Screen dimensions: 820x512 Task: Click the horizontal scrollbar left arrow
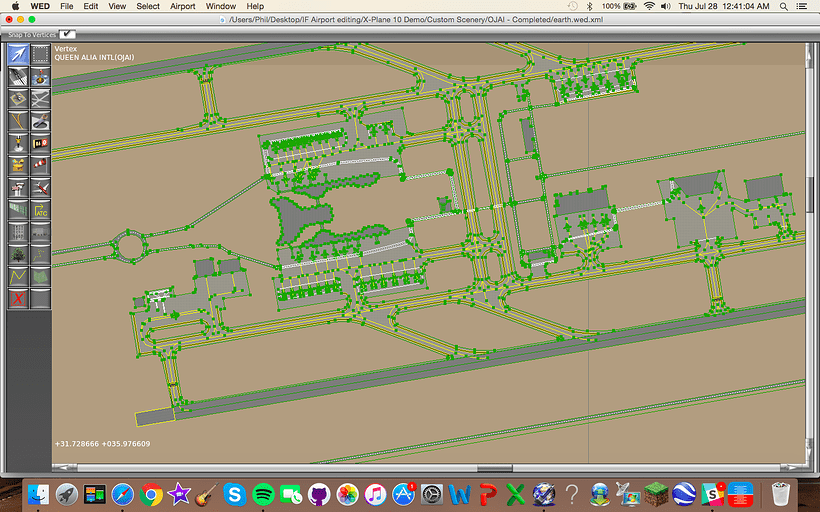click(63, 468)
